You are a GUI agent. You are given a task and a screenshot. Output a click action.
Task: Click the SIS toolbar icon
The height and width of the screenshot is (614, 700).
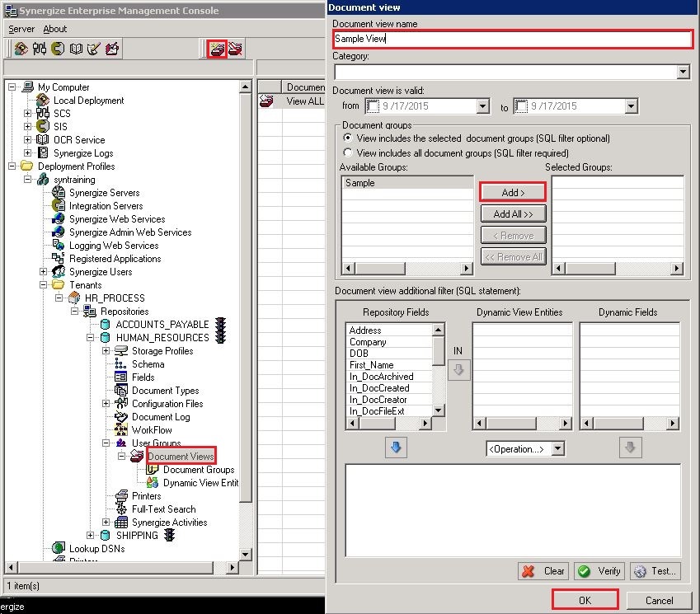(58, 48)
